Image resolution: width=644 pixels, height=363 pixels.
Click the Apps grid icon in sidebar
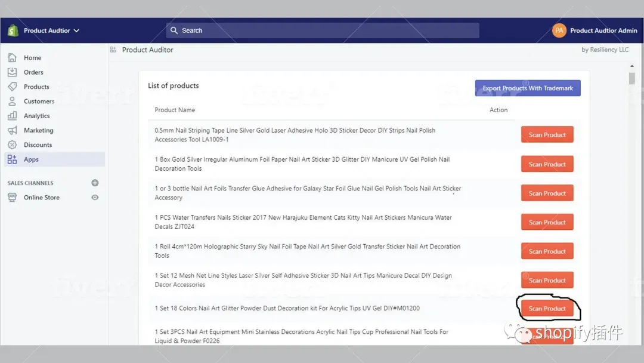click(13, 159)
